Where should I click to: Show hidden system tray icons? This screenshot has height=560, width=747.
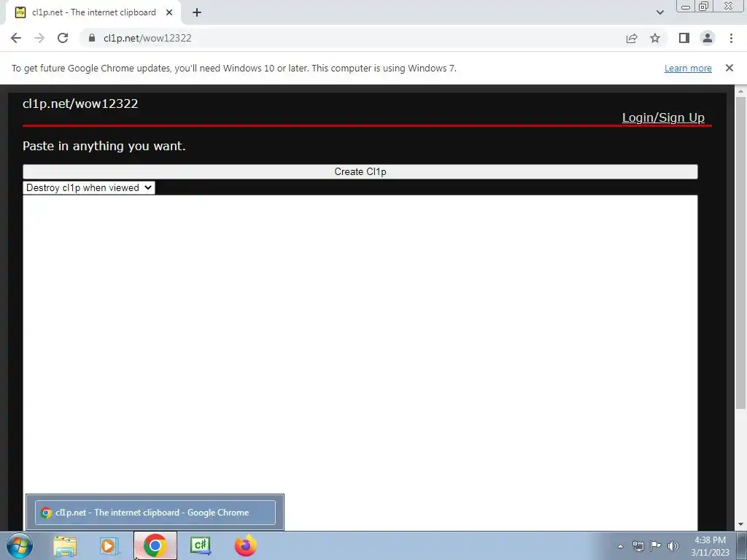620,546
